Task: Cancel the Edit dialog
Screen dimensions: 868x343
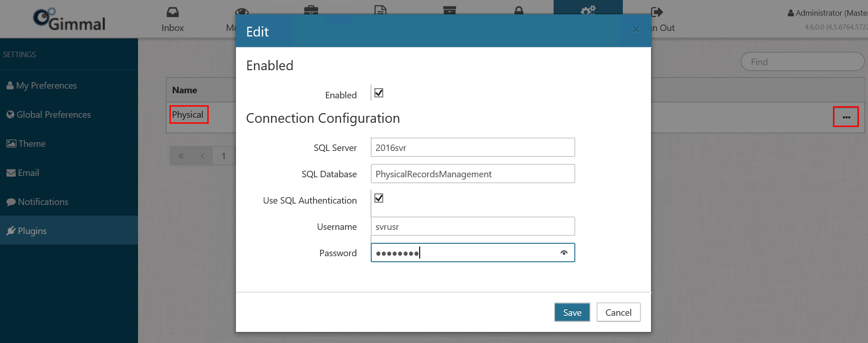Action: (618, 313)
